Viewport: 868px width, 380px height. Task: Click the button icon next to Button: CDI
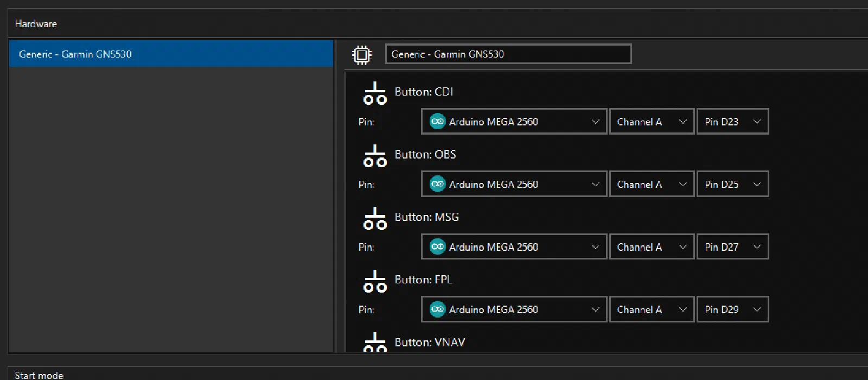pyautogui.click(x=375, y=93)
